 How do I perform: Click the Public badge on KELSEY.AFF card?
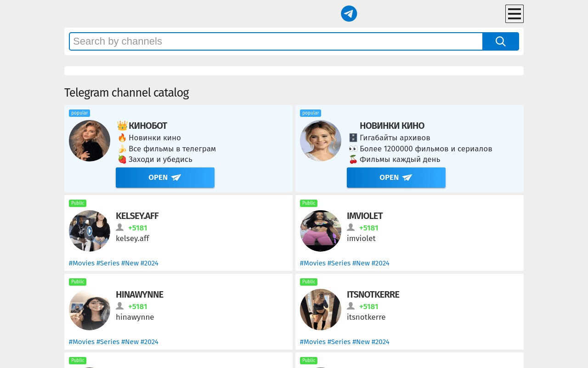[x=78, y=203]
